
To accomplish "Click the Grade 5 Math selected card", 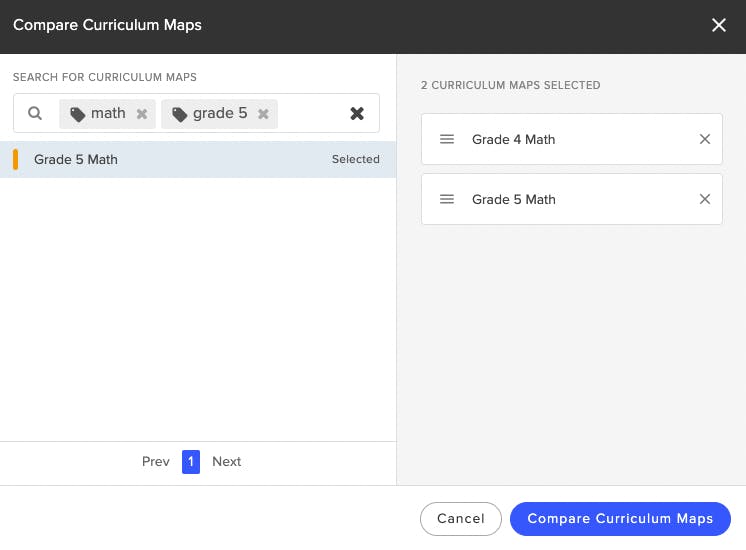I will pos(570,199).
